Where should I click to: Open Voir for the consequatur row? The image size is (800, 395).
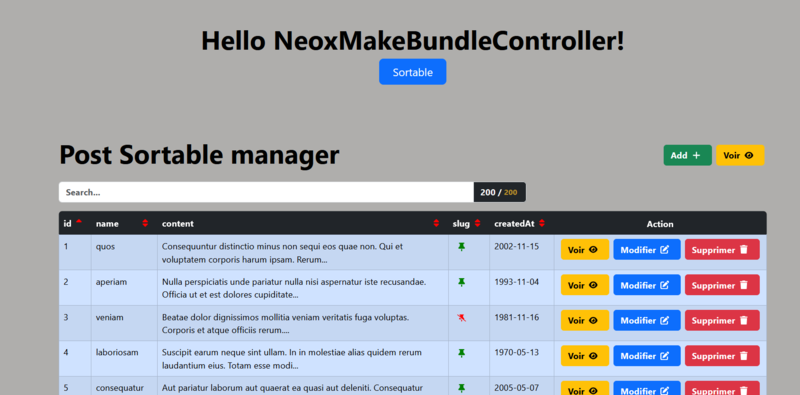[x=585, y=388]
